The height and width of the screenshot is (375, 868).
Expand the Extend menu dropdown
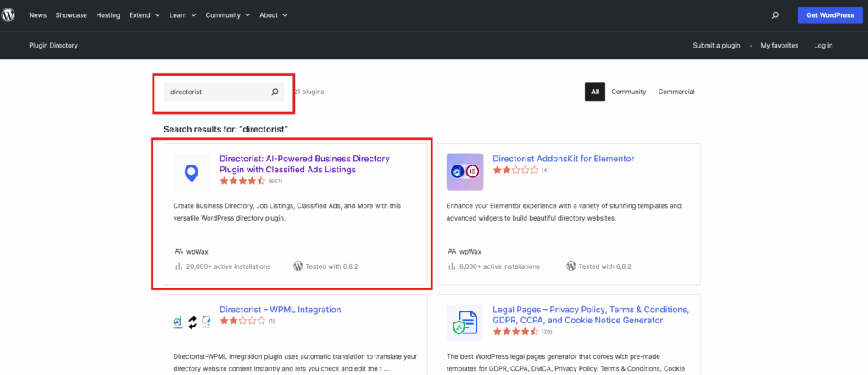[x=144, y=15]
